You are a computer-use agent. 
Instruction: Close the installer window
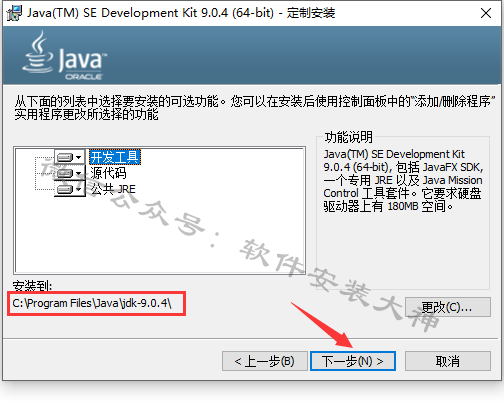point(486,13)
